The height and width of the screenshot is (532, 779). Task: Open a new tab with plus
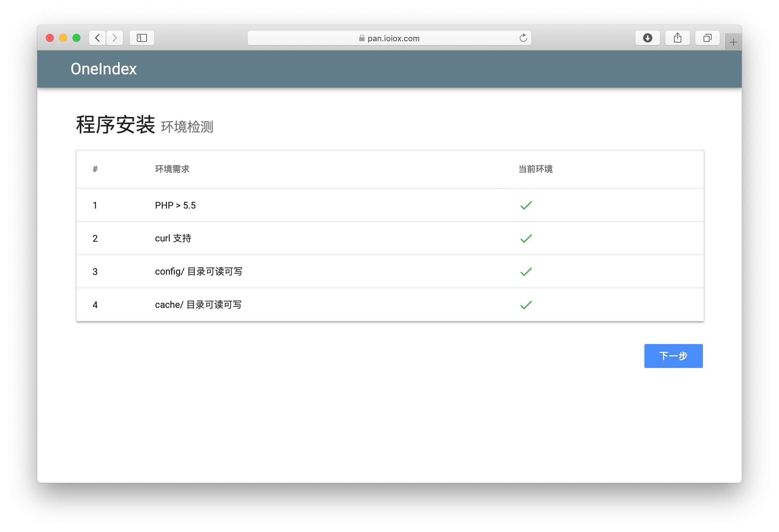pos(733,42)
